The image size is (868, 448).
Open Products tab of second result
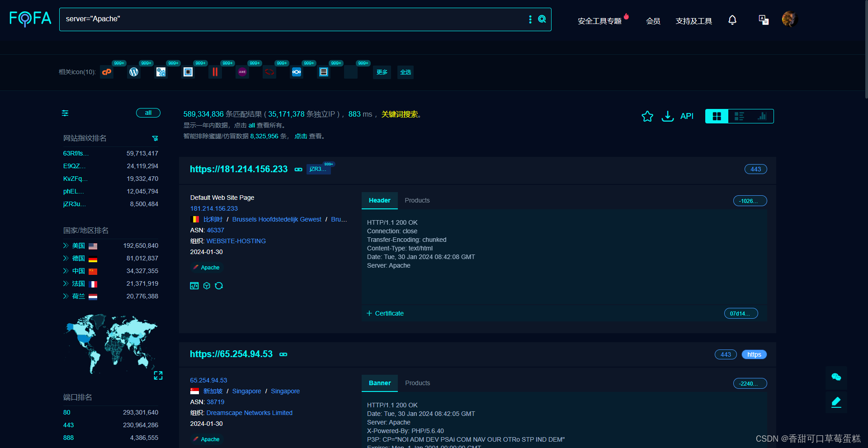418,383
